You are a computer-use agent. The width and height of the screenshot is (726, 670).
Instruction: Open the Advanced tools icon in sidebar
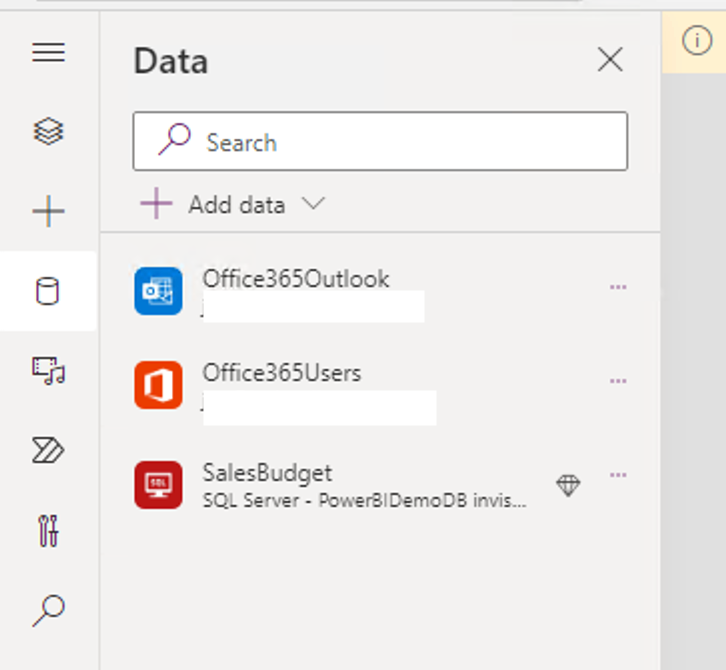click(x=48, y=531)
